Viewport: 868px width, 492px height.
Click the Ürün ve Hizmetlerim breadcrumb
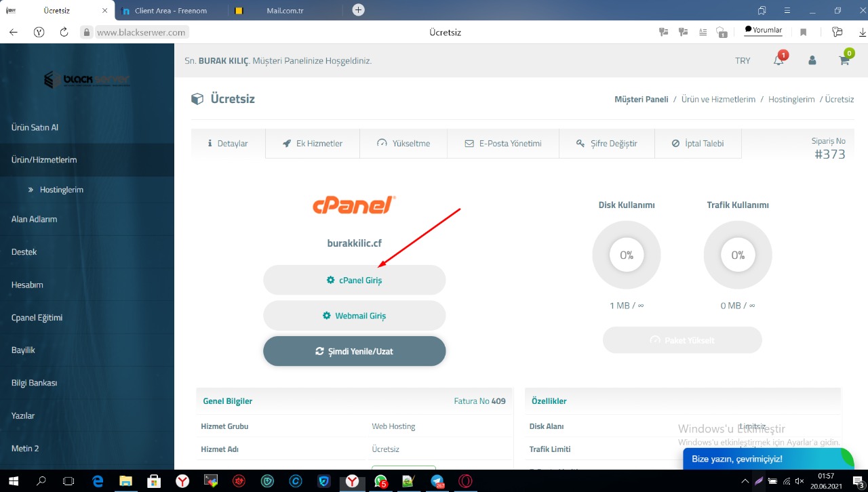(718, 99)
